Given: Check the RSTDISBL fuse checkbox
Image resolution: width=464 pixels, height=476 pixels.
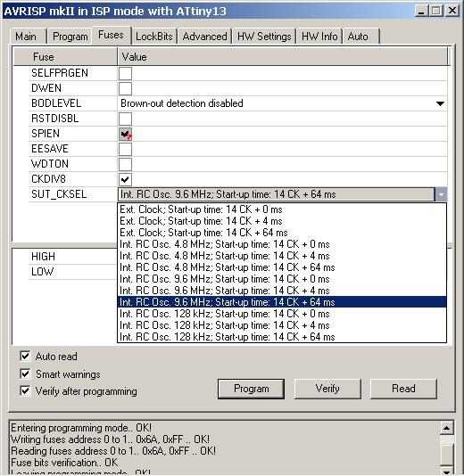Looking at the screenshot, I should (x=125, y=119).
